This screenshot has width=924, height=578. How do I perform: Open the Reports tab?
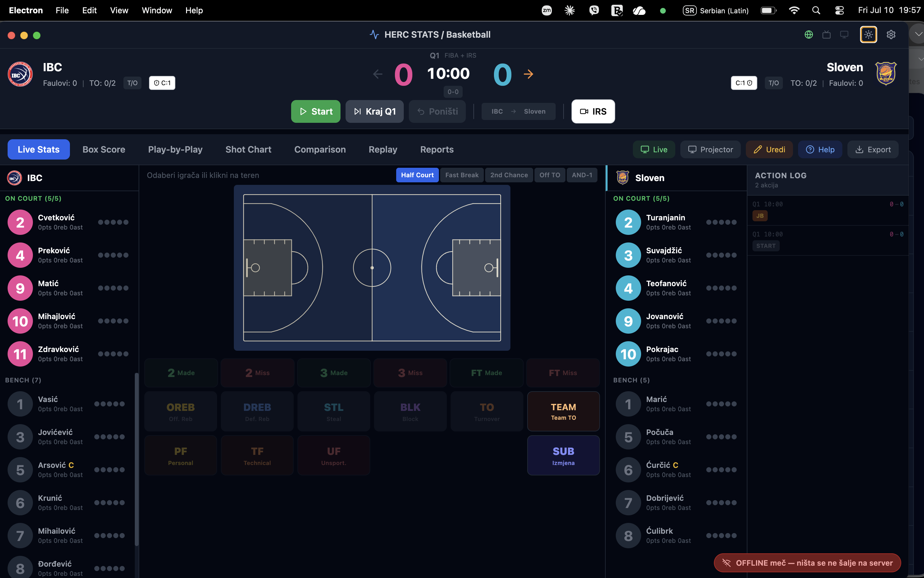437,149
